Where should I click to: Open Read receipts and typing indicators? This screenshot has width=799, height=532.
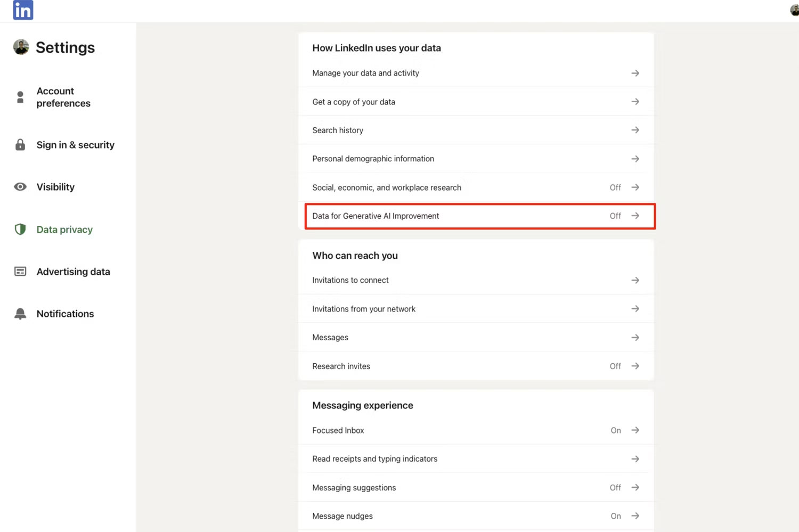[x=476, y=459]
